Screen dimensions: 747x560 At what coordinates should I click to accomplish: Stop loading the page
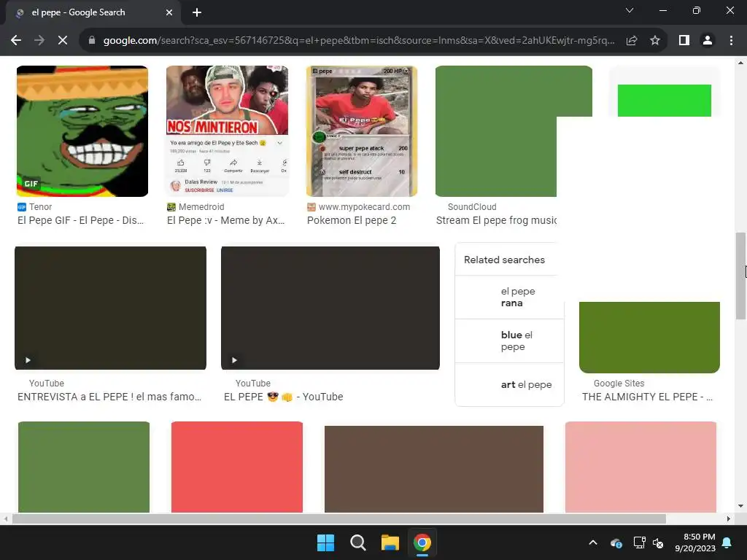click(x=63, y=41)
